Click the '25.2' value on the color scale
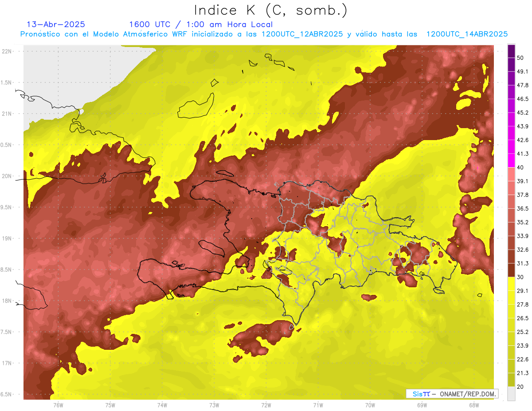Screen dimensions: 532x411 click(x=522, y=332)
